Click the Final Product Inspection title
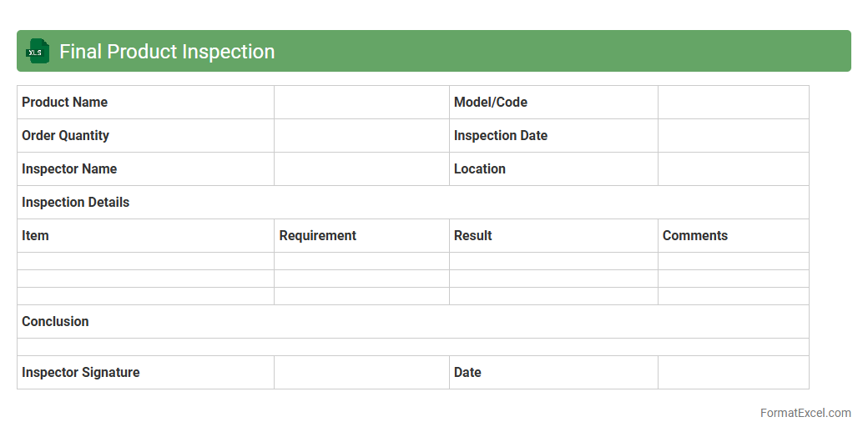This screenshot has height=437, width=868. point(167,52)
